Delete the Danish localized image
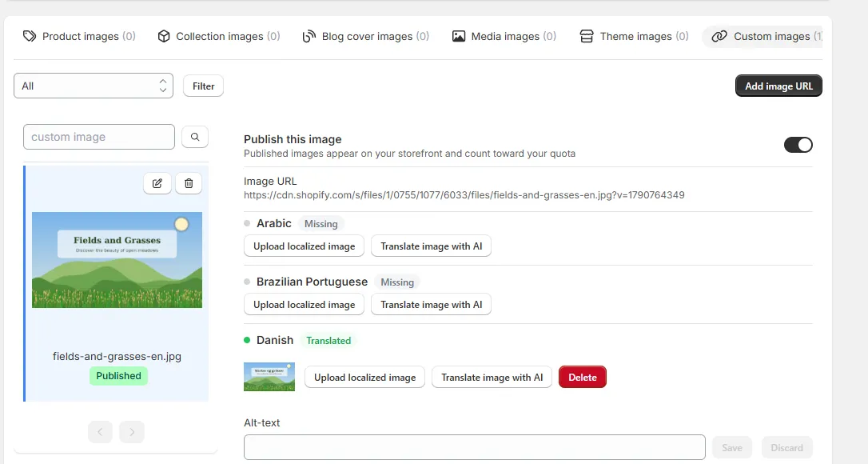This screenshot has width=868, height=464. point(583,378)
